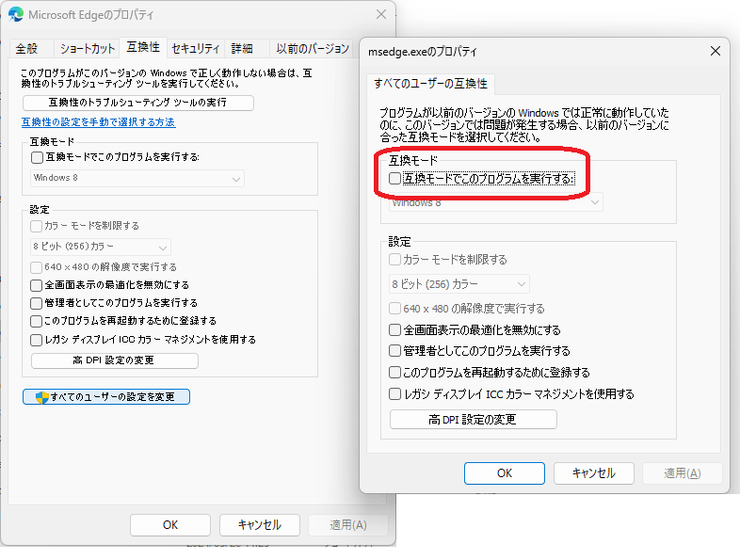The width and height of the screenshot is (740, 560).
Task: Click キャンセル in msedge.exe dialog
Action: coord(594,473)
